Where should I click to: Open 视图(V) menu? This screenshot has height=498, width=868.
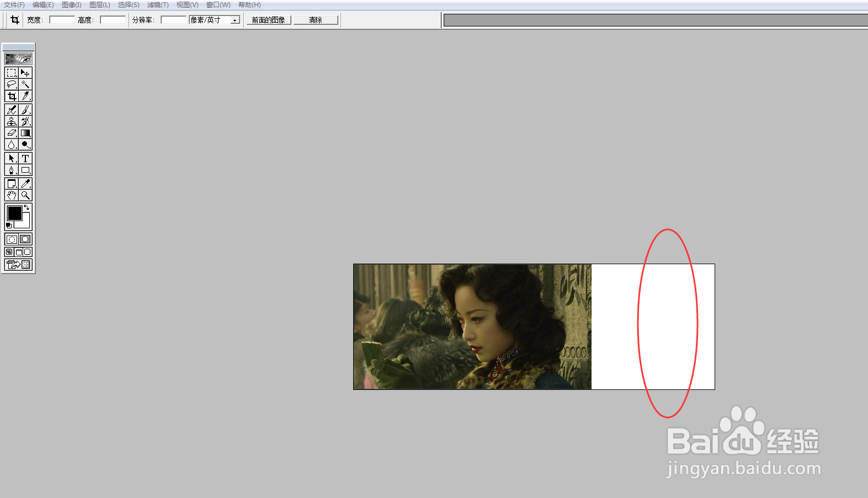point(187,5)
